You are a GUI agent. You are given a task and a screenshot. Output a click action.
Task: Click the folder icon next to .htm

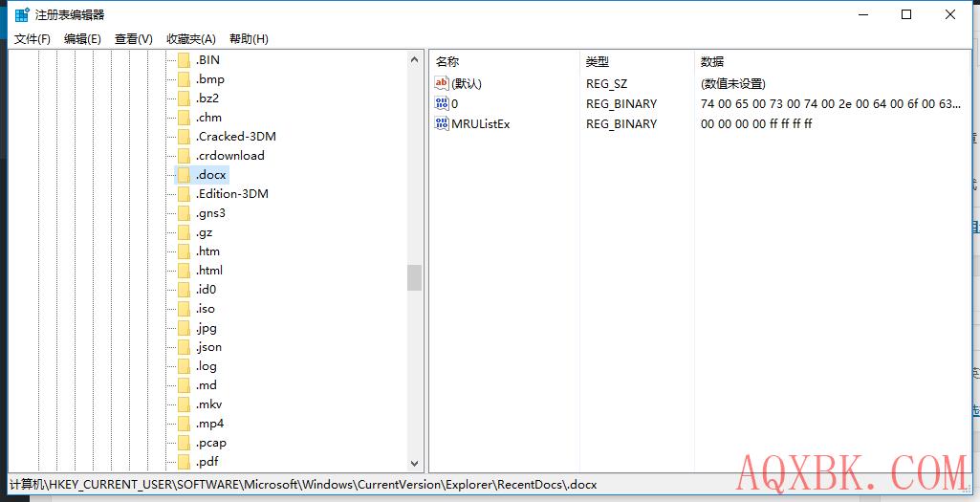(184, 251)
